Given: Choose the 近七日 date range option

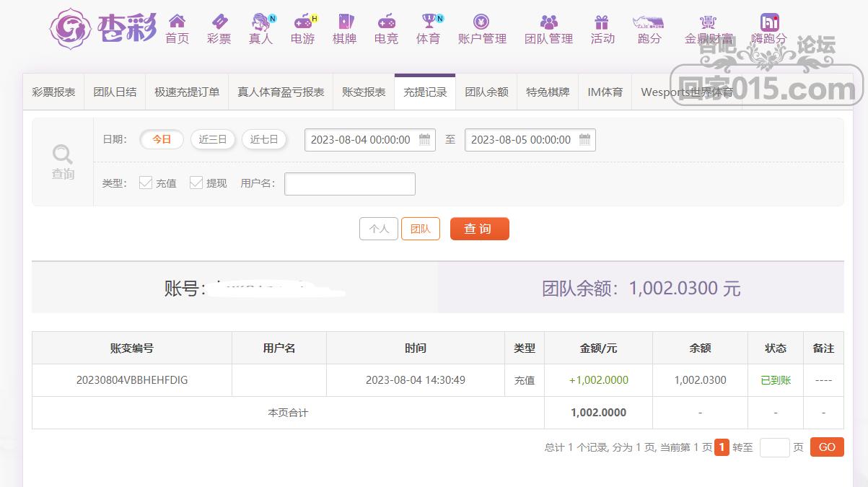Looking at the screenshot, I should [x=264, y=139].
